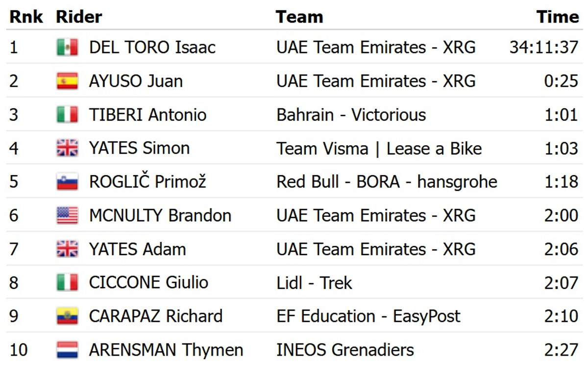Click the US flag beside McNulty
588x365 pixels.
(67, 216)
